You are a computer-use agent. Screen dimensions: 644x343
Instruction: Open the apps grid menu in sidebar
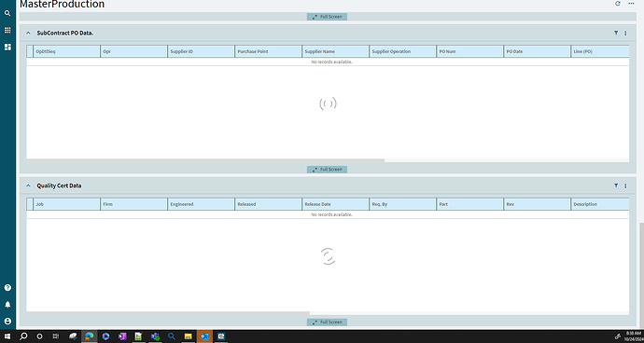pos(7,30)
